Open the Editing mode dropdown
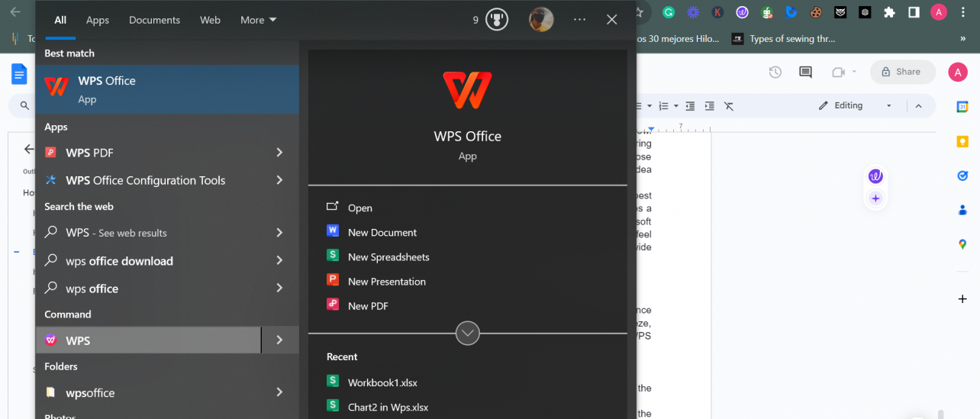The image size is (980, 419). pos(855,106)
